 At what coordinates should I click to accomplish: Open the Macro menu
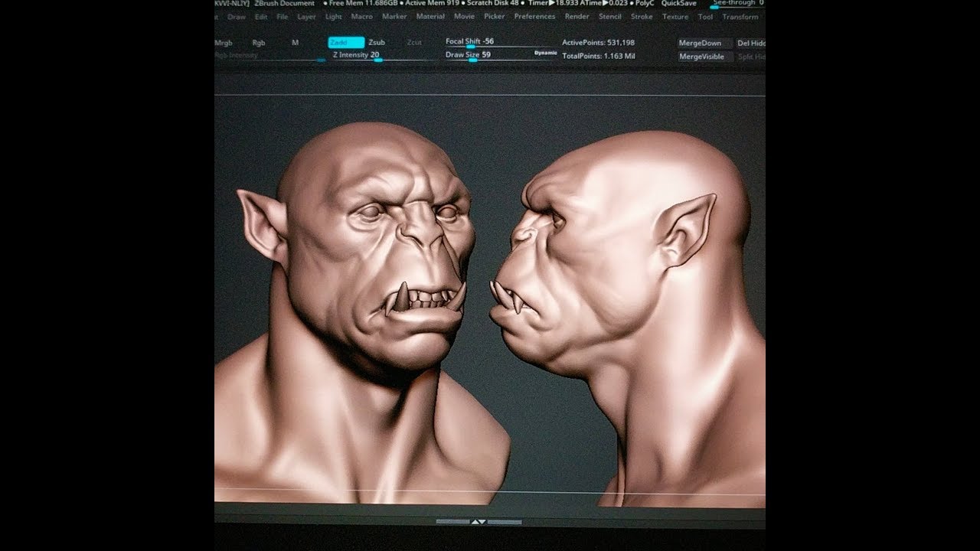(x=362, y=17)
